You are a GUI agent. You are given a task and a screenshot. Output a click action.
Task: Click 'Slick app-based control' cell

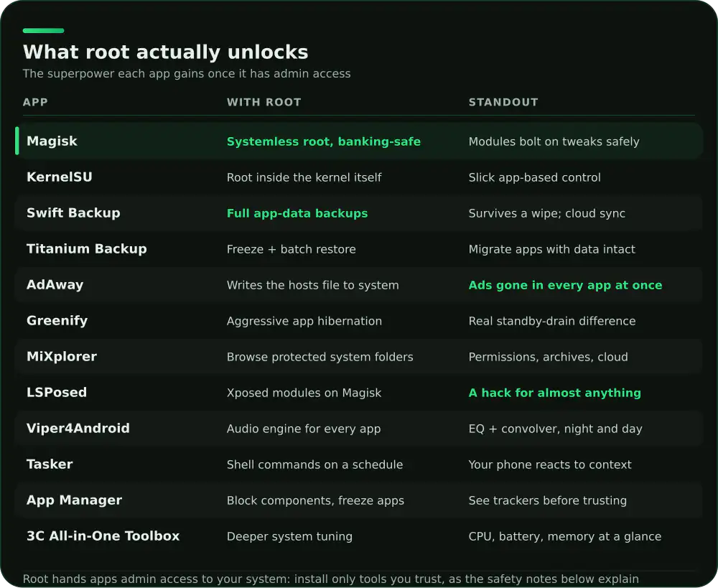534,177
